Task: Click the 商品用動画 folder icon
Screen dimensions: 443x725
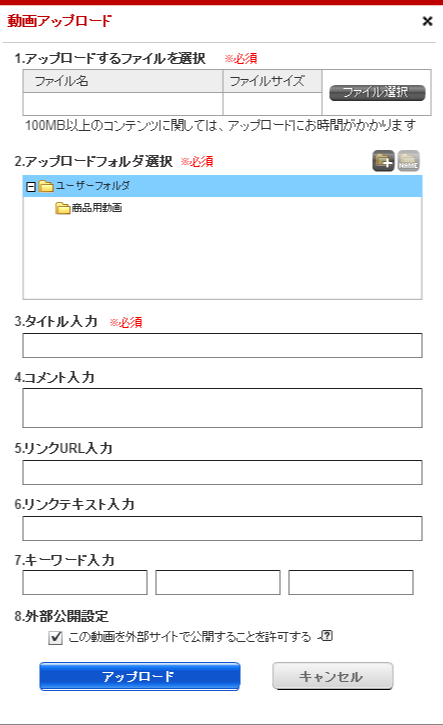Action: pyautogui.click(x=62, y=208)
